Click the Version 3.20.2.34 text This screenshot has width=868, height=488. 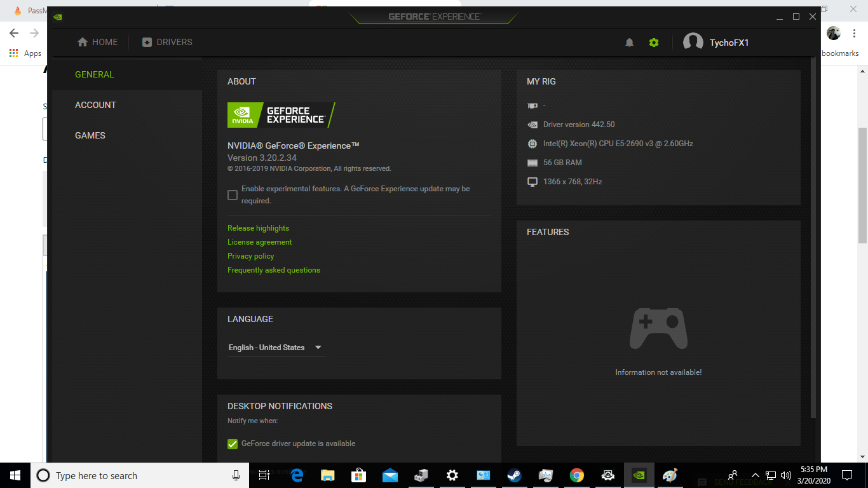pyautogui.click(x=262, y=158)
